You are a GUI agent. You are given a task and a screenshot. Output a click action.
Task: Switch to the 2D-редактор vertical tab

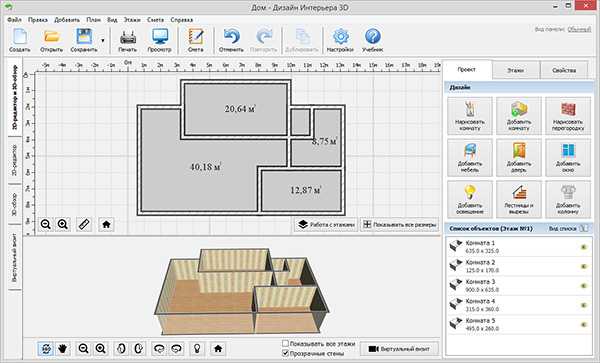(x=15, y=160)
